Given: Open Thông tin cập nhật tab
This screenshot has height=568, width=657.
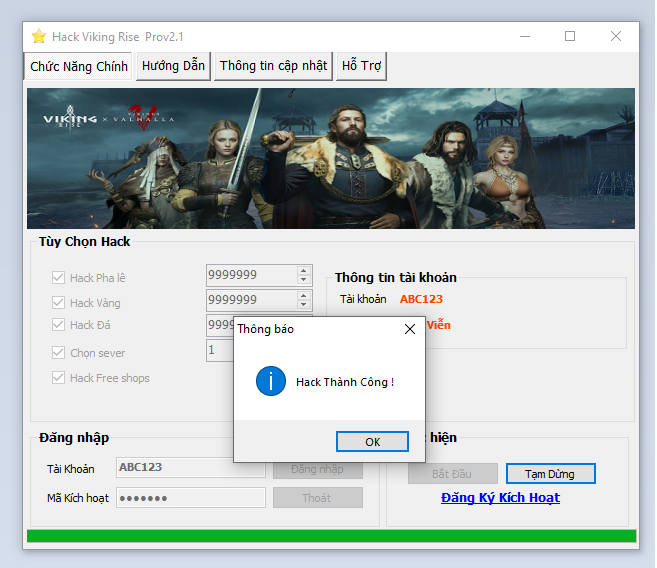Looking at the screenshot, I should pyautogui.click(x=273, y=66).
